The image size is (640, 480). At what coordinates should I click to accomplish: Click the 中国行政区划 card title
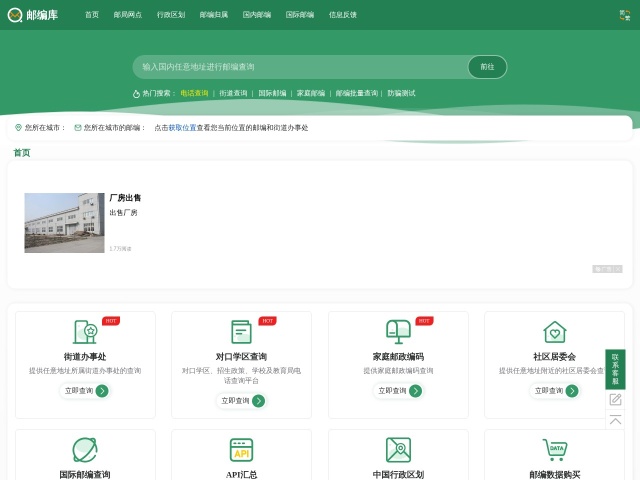398,475
